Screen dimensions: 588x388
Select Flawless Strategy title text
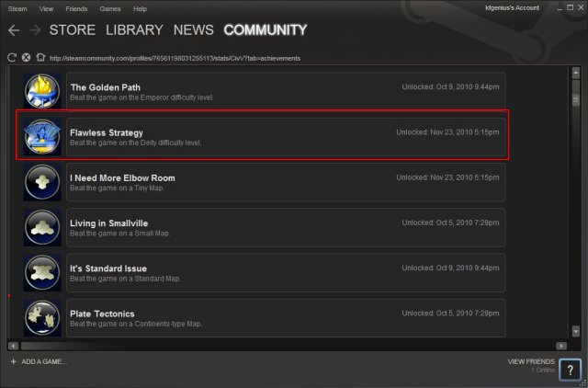107,132
